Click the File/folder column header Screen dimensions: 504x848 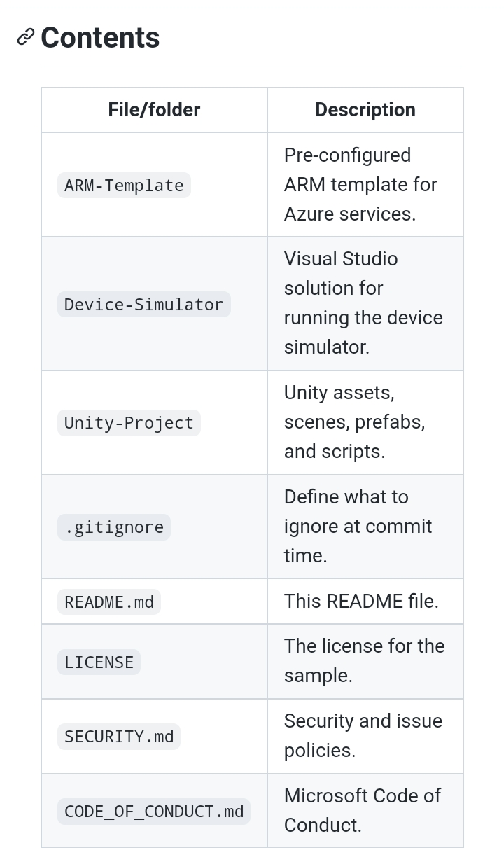tap(154, 110)
